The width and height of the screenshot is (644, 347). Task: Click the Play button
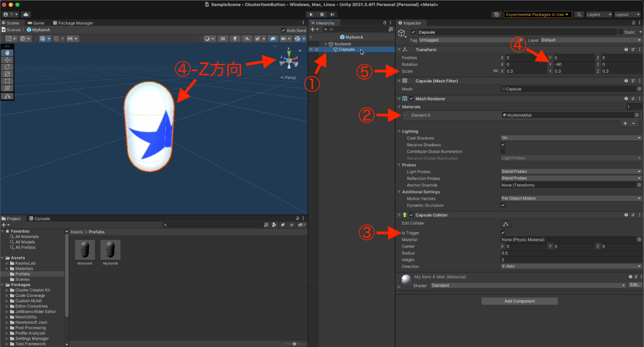[311, 15]
